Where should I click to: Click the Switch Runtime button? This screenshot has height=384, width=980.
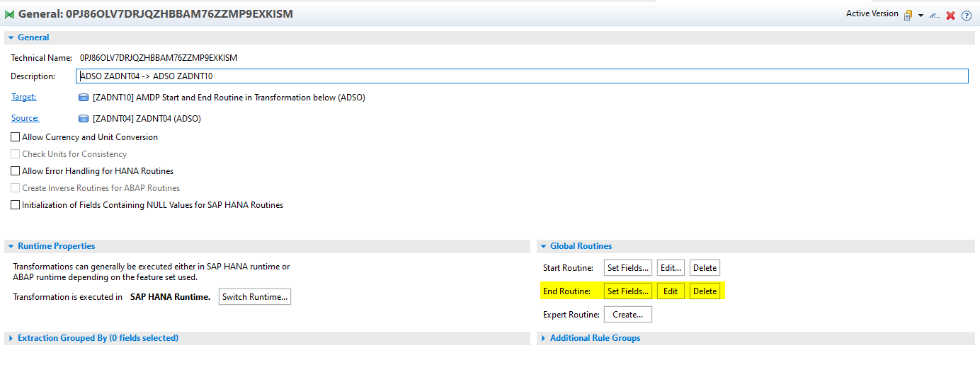coord(255,297)
